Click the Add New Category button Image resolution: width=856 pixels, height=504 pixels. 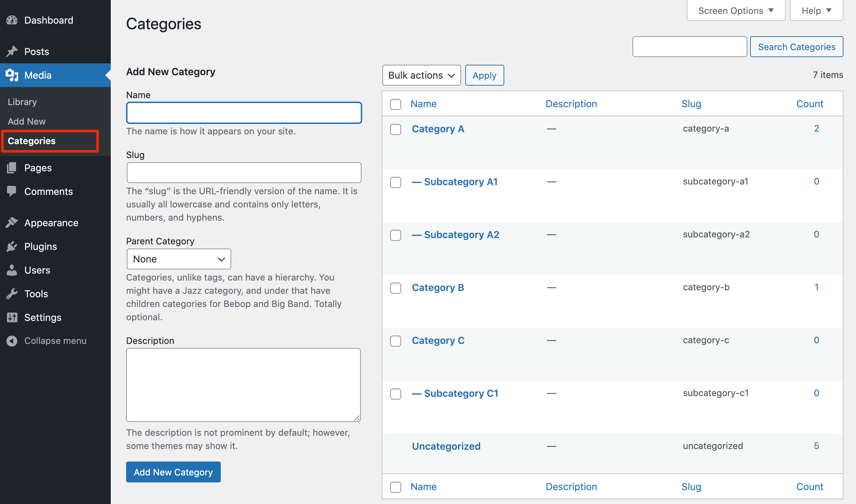(x=173, y=472)
